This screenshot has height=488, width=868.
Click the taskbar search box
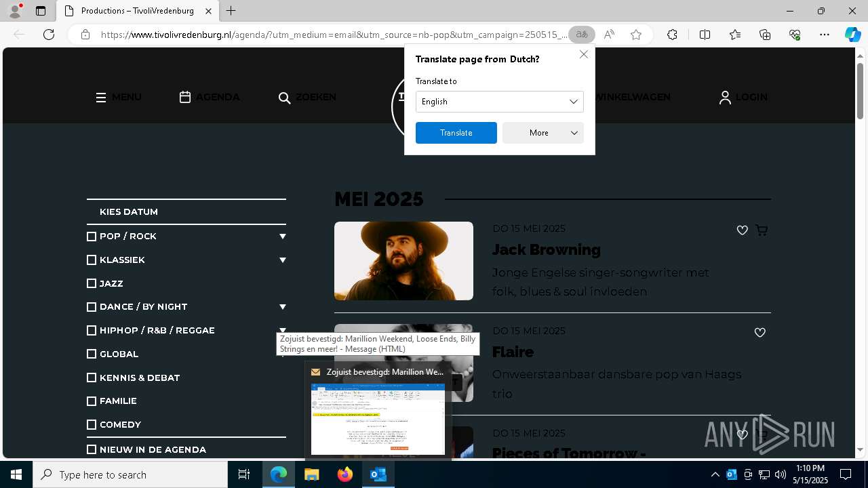pyautogui.click(x=130, y=474)
